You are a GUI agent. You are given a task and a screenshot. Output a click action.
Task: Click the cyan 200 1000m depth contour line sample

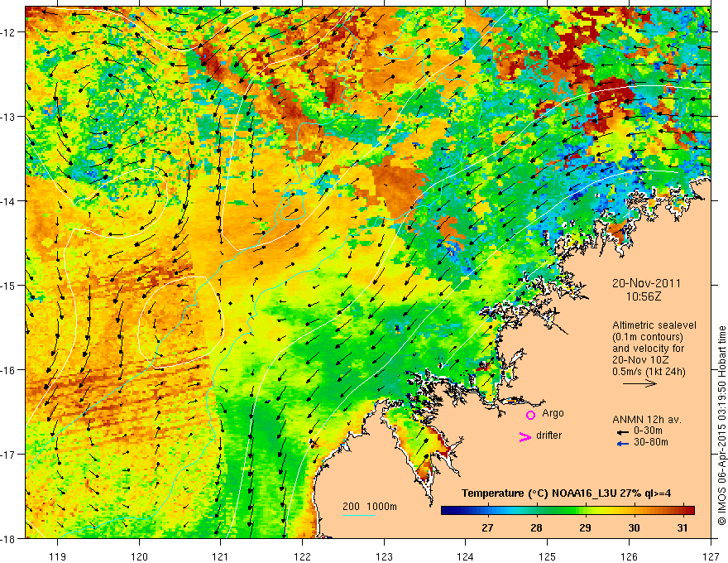click(359, 515)
